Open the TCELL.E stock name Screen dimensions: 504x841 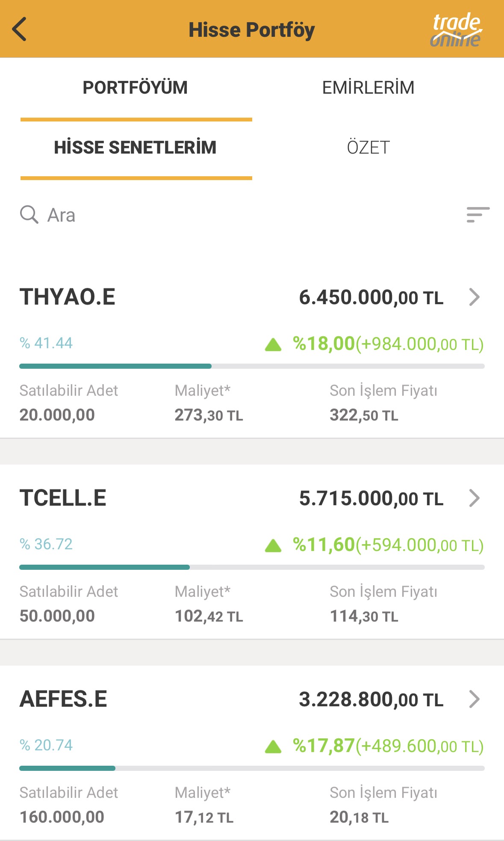[x=63, y=498]
